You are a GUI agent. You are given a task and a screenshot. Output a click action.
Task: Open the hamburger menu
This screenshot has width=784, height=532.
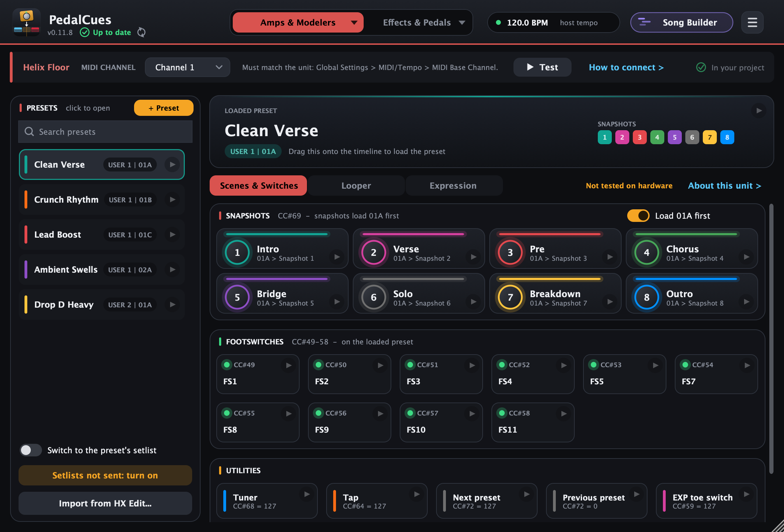coord(752,22)
